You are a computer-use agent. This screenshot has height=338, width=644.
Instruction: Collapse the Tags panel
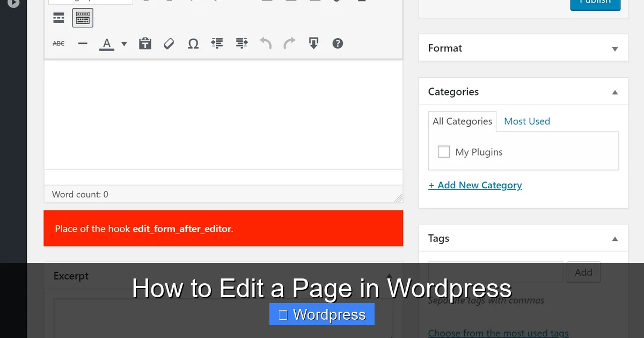(x=614, y=238)
